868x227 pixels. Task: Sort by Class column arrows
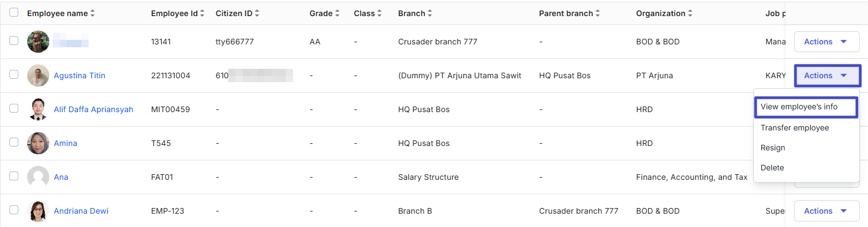(380, 13)
